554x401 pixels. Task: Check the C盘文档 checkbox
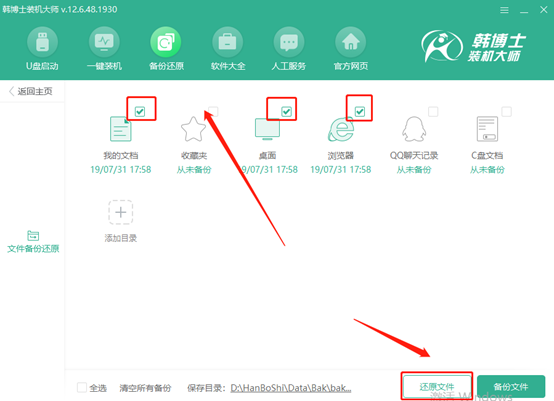click(507, 112)
